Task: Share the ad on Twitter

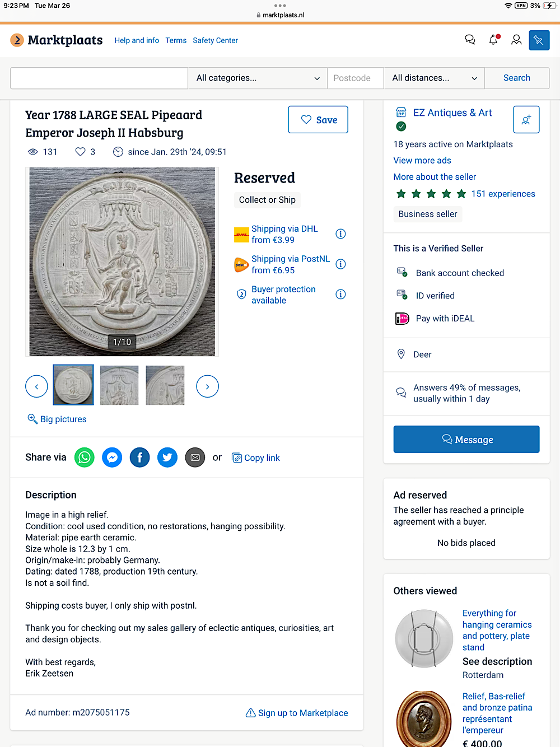Action: click(x=167, y=457)
